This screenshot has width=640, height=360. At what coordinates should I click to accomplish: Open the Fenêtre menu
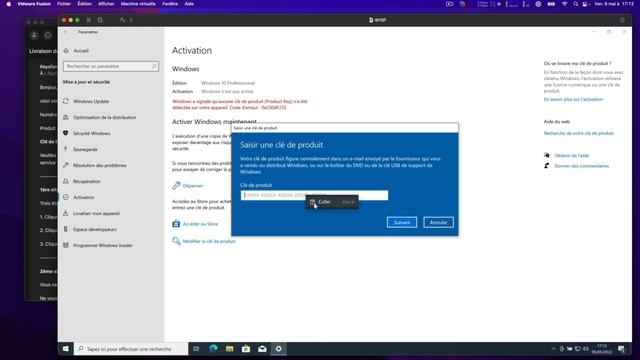point(170,4)
